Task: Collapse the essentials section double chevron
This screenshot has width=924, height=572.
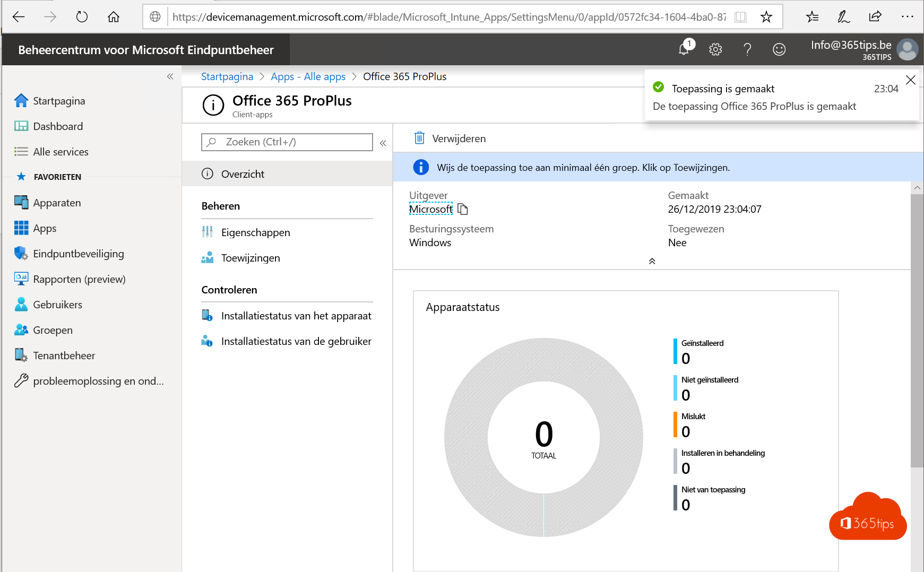Action: (x=652, y=261)
